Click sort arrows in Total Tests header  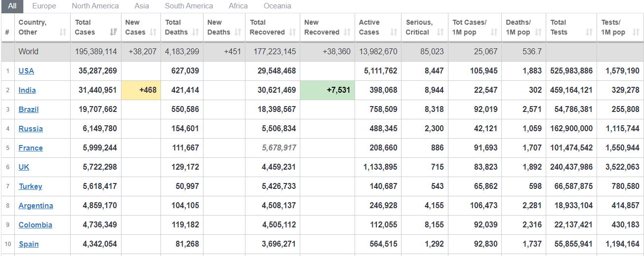click(589, 32)
